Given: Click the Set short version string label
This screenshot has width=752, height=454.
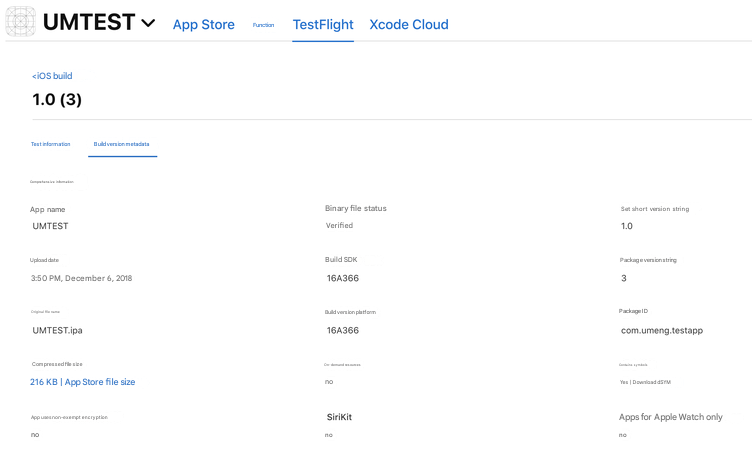Looking at the screenshot, I should (655, 209).
